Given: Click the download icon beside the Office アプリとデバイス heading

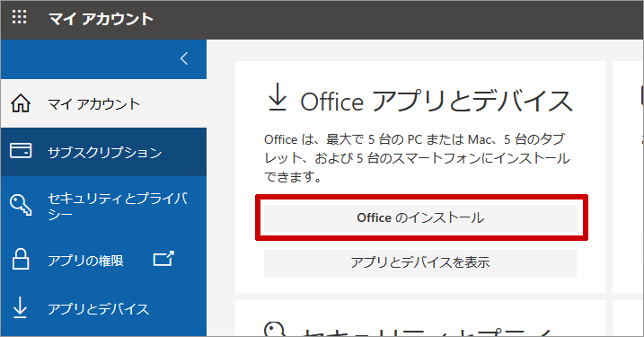Looking at the screenshot, I should pyautogui.click(x=278, y=97).
